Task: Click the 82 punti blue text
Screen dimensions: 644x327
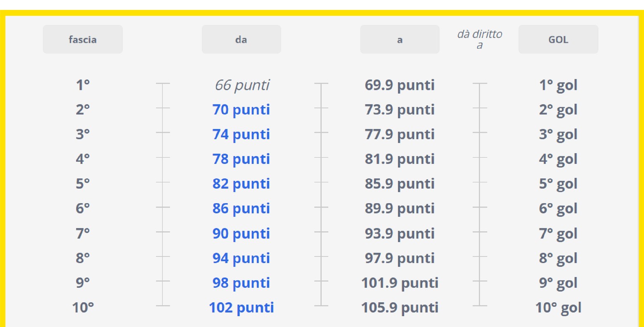Action: 241,184
